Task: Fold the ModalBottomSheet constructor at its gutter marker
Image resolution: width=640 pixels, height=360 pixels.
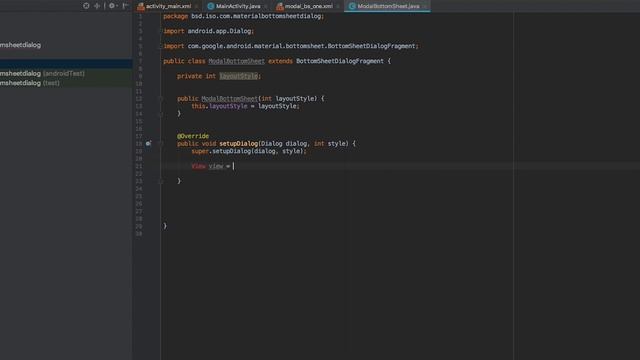Action: coord(160,98)
